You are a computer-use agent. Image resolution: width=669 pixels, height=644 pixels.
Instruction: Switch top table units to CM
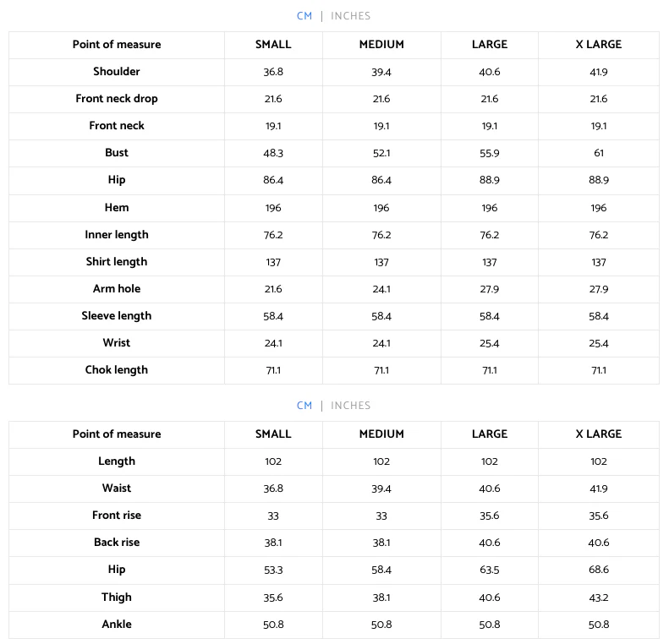(304, 16)
